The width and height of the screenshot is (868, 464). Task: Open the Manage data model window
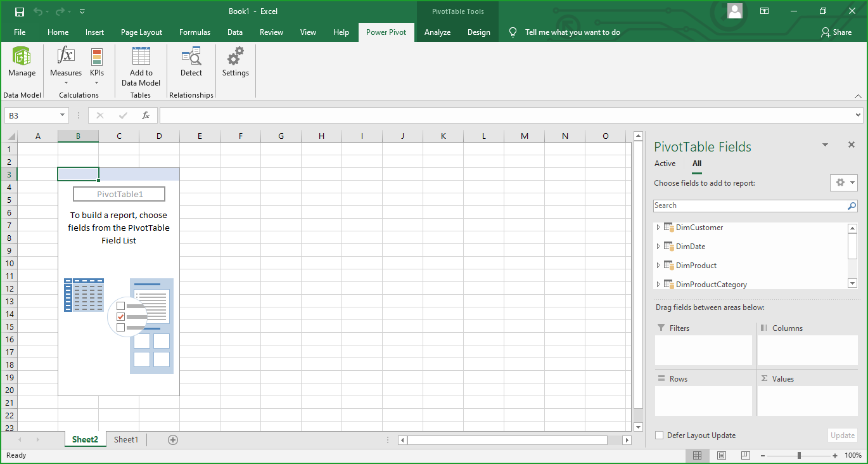pos(22,62)
